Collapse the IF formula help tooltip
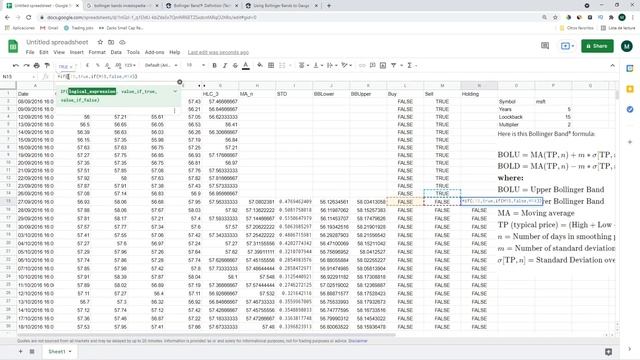Image resolution: width=640 pixels, height=360 pixels. [175, 91]
